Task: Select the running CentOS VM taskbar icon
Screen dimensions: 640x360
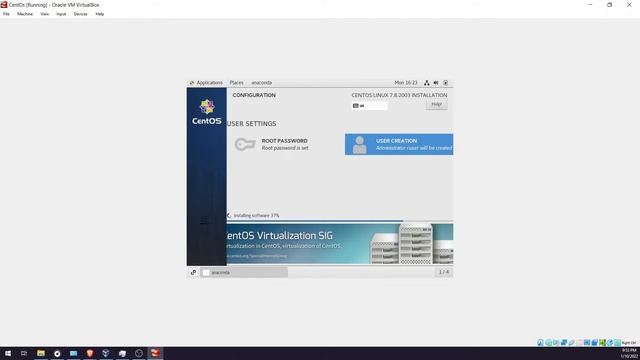Action: [x=155, y=353]
